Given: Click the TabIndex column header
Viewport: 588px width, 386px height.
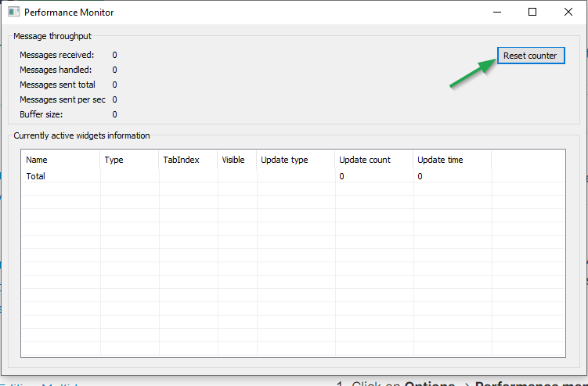Looking at the screenshot, I should click(188, 160).
